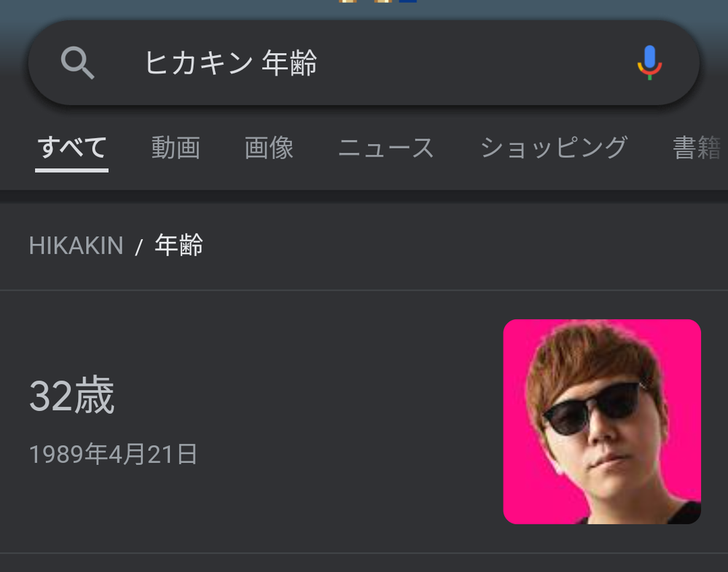Open the partially visible 書籍 tab
The image size is (728, 572).
click(x=699, y=148)
